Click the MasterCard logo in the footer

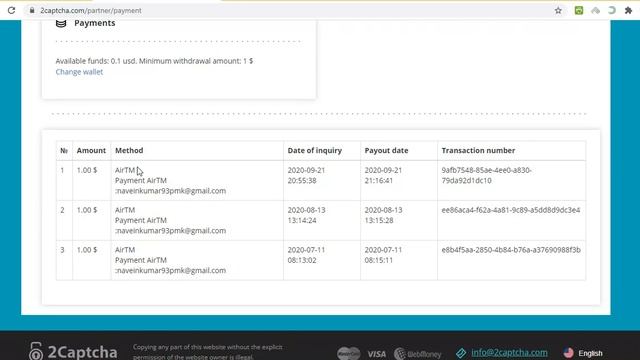[349, 353]
